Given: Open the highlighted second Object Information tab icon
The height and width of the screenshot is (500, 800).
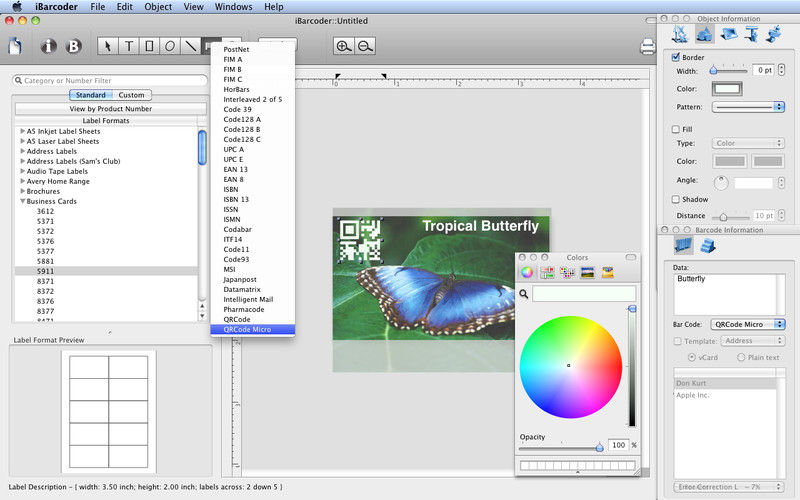Looking at the screenshot, I should point(704,34).
